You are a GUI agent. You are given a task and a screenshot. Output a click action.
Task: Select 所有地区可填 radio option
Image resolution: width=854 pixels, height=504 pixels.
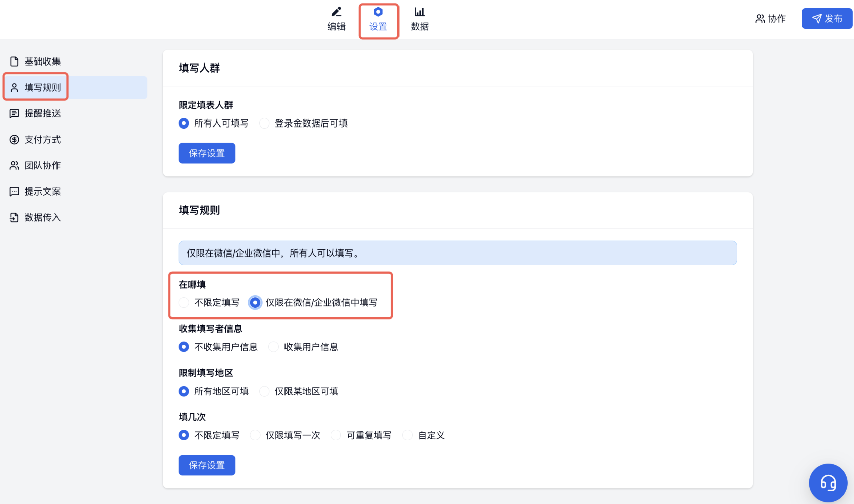click(x=184, y=391)
